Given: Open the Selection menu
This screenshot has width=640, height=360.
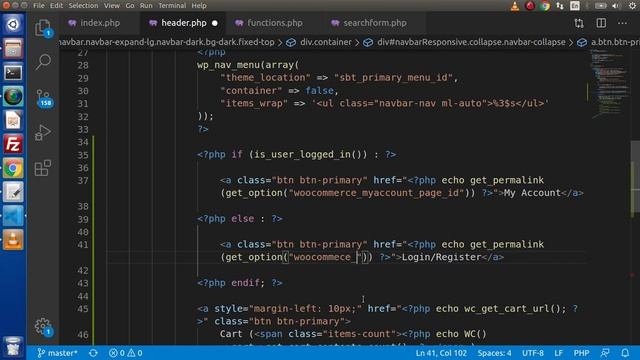Looking at the screenshot, I should [83, 6].
